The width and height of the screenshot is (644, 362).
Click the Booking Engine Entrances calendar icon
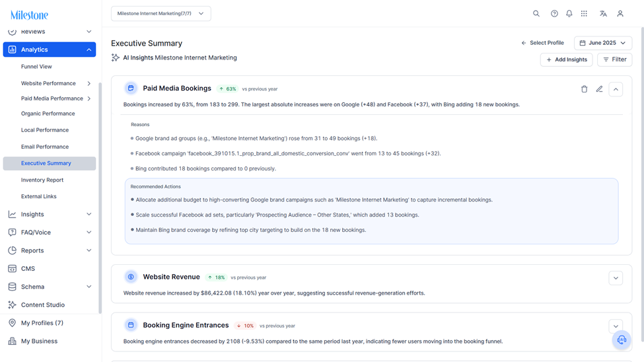[x=131, y=325]
